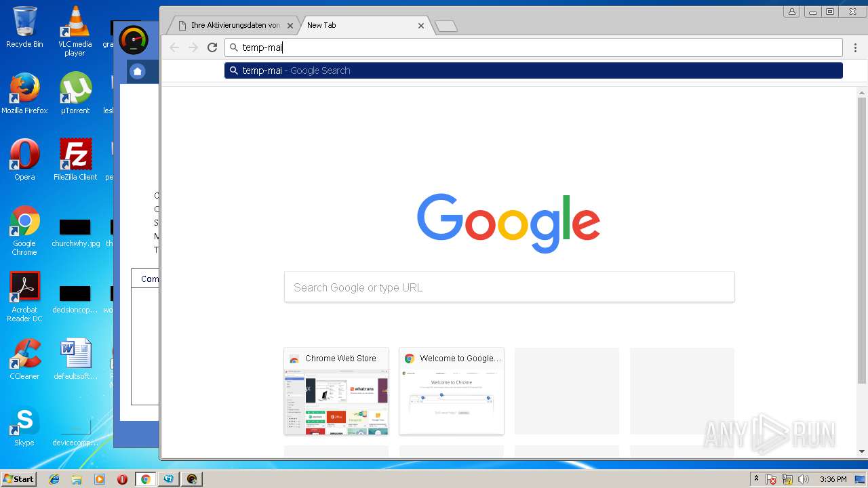Click the scrollbar up arrow
The width and height of the screenshot is (868, 488).
tap(862, 92)
